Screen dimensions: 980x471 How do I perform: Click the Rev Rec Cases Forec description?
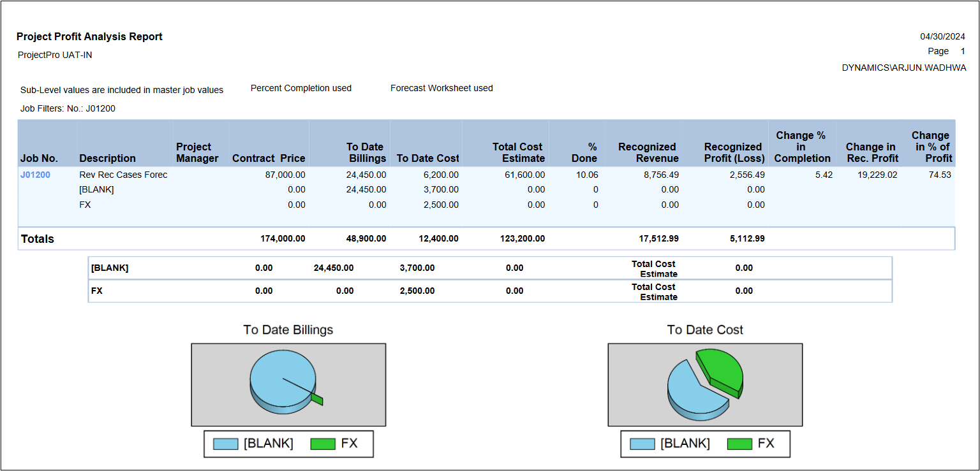(x=123, y=175)
